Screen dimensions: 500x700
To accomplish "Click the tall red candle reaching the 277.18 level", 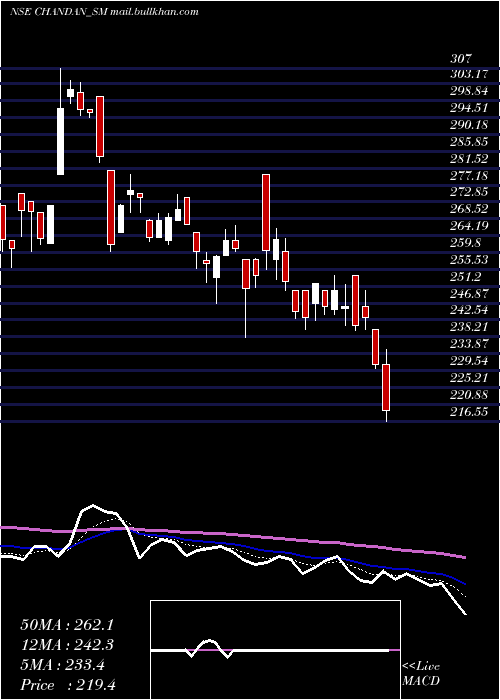I will point(266,212).
